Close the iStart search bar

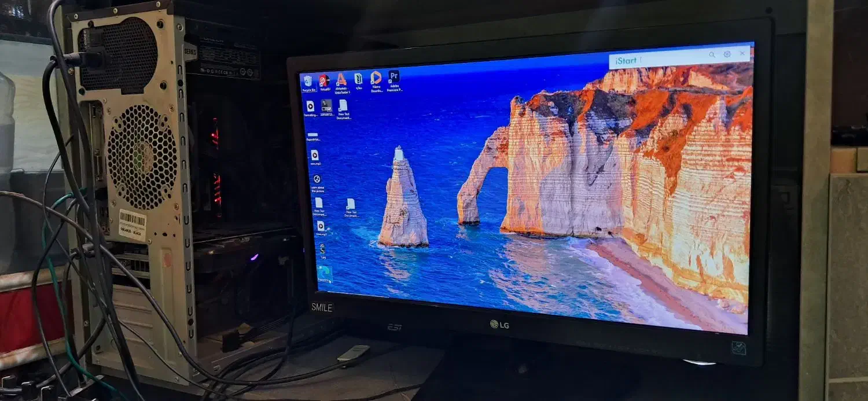coord(742,53)
